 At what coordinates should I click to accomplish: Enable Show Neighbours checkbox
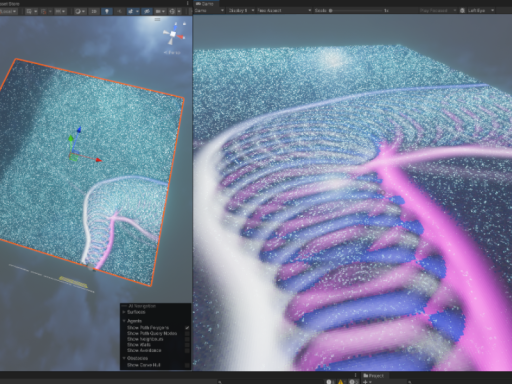(x=187, y=339)
